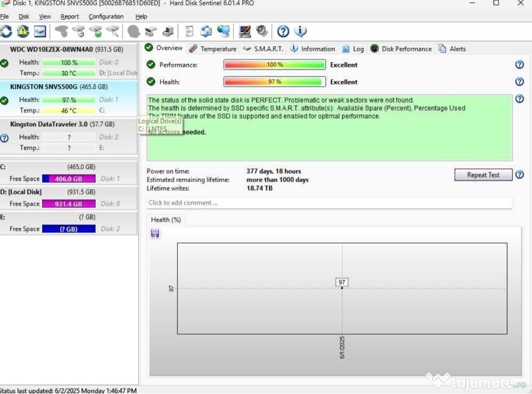The height and width of the screenshot is (394, 532).
Task: Click the gray hardware test icon
Action: (x=61, y=32)
